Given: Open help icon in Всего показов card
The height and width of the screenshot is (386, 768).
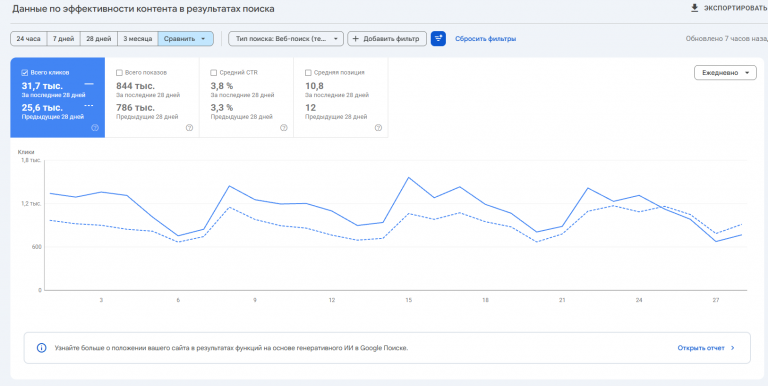Looking at the screenshot, I should click(x=190, y=128).
